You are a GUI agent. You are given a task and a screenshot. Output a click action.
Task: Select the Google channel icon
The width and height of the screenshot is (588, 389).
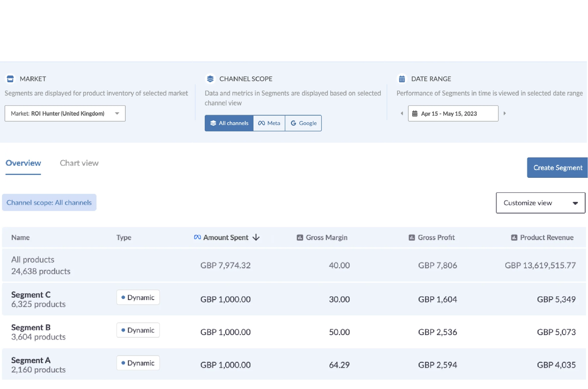tap(293, 123)
